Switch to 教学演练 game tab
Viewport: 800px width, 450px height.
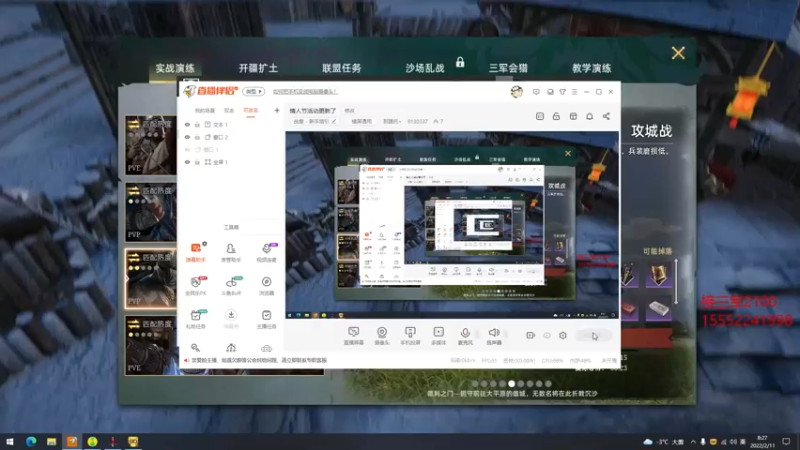pyautogui.click(x=592, y=68)
